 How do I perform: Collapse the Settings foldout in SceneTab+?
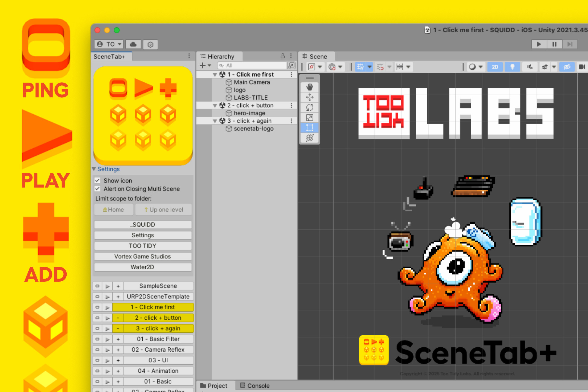(94, 169)
